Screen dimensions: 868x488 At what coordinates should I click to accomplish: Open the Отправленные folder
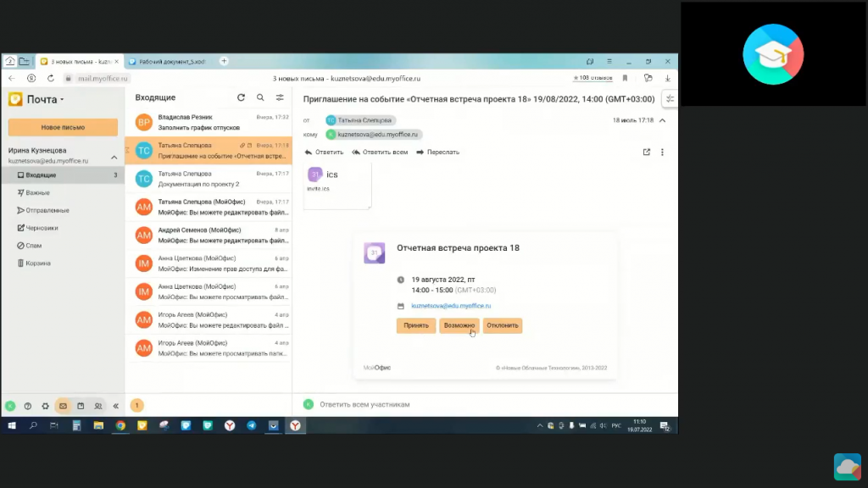tap(63, 210)
